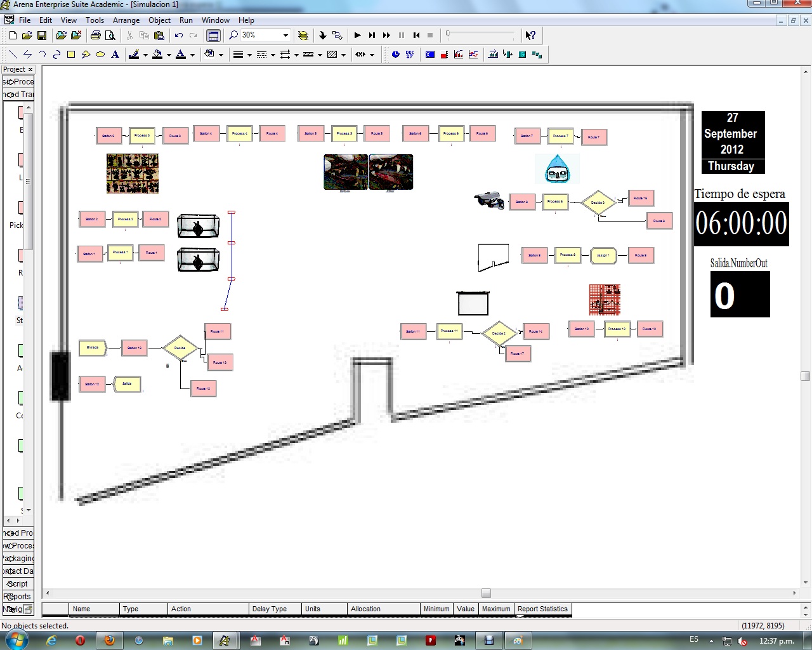
Task: Select the Date (DEC 27) animation tool
Action: (x=410, y=55)
